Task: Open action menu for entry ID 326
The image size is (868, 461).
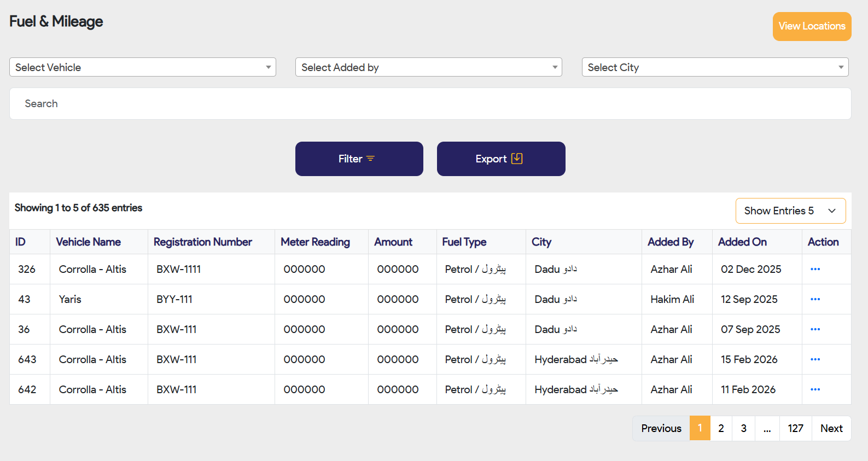Action: coord(815,269)
